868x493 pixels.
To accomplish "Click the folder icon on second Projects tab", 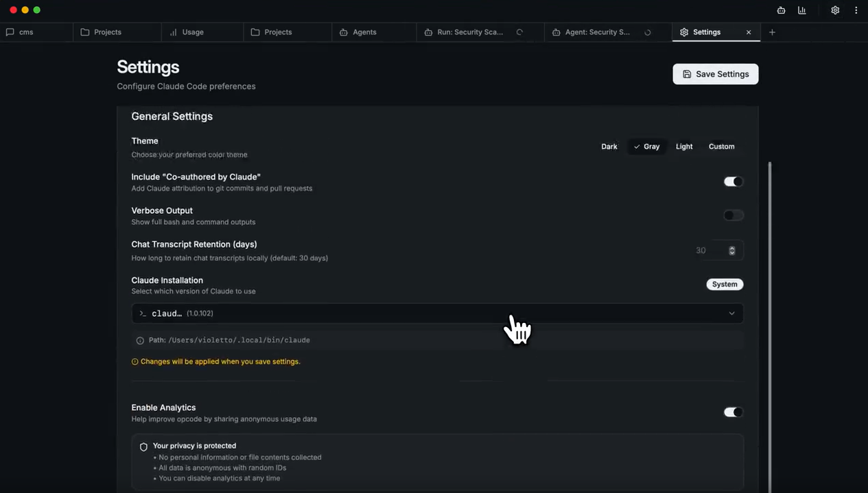I will (255, 32).
